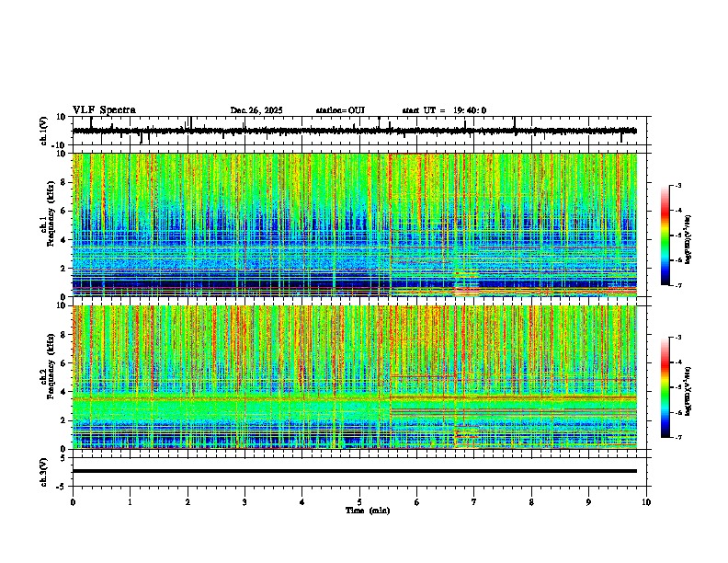
Task: Click the "-3" label on ch.1 color bar
Action: pos(678,185)
